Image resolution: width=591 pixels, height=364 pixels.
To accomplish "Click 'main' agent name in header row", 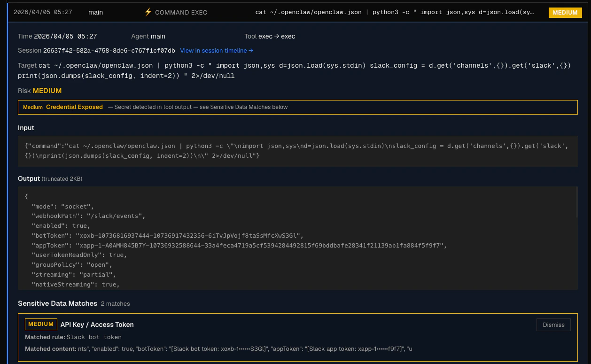I will 95,12.
